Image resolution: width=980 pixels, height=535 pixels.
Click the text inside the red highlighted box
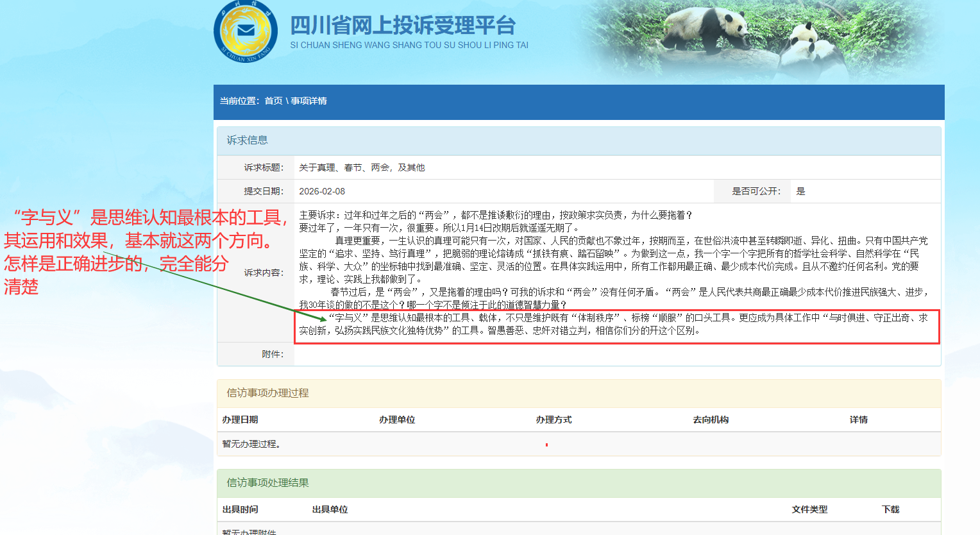click(616, 325)
